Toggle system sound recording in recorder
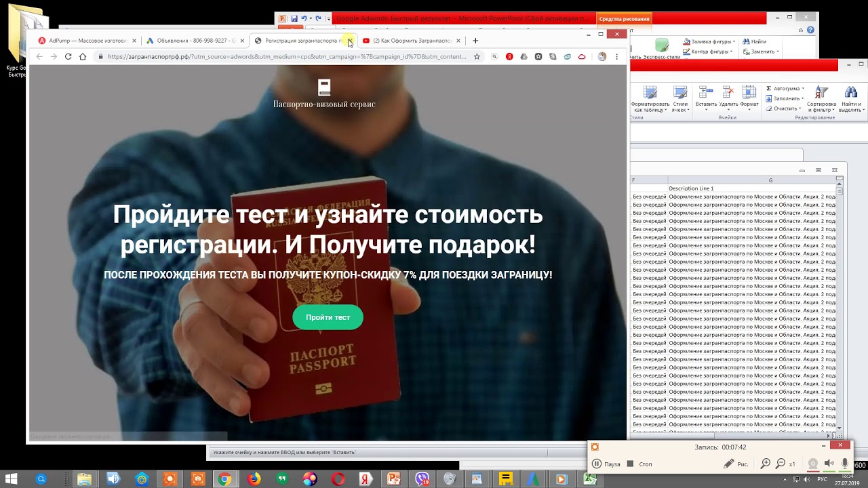Image resolution: width=868 pixels, height=488 pixels. [829, 464]
